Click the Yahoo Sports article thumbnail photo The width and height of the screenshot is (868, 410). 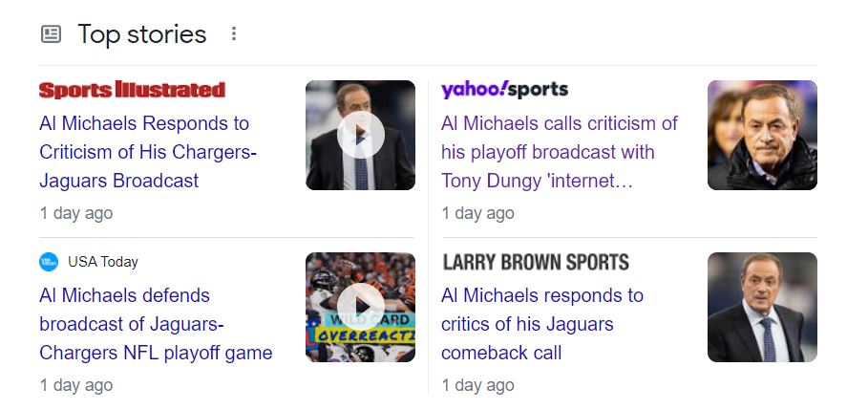tap(762, 135)
